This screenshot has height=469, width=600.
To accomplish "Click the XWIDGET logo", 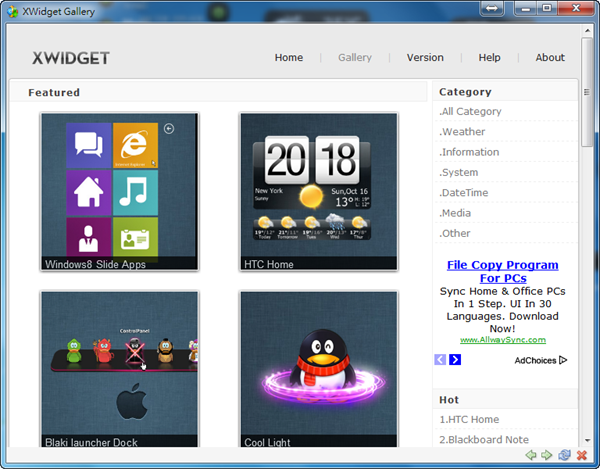I will coord(71,58).
